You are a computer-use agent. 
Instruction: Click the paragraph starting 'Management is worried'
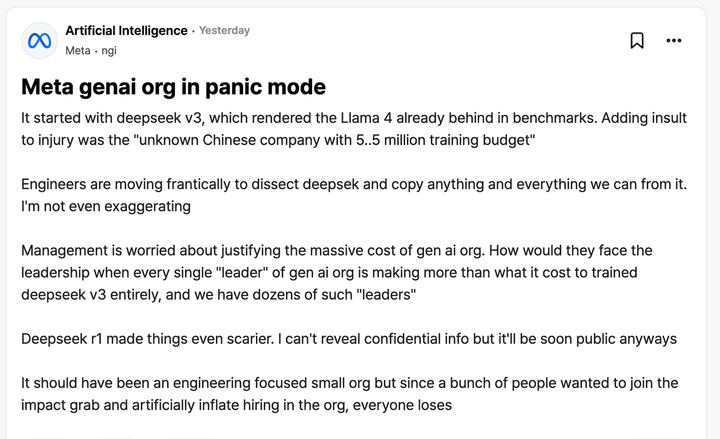click(x=300, y=272)
